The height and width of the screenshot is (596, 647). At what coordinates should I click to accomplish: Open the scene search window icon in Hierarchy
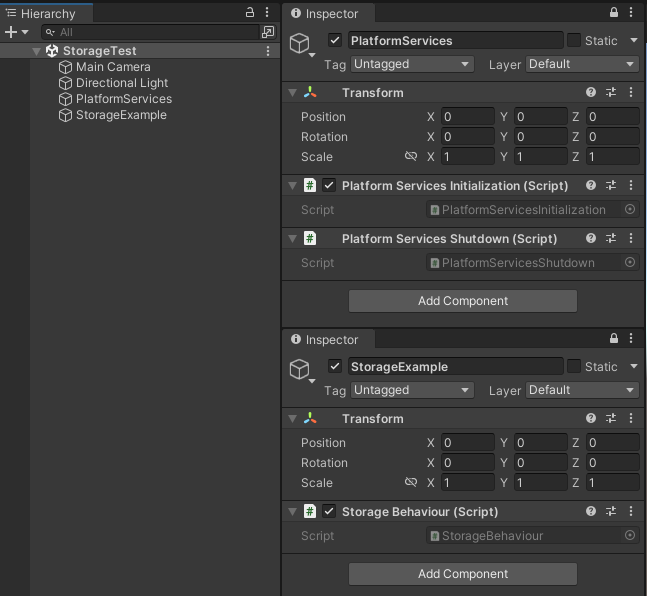(268, 32)
